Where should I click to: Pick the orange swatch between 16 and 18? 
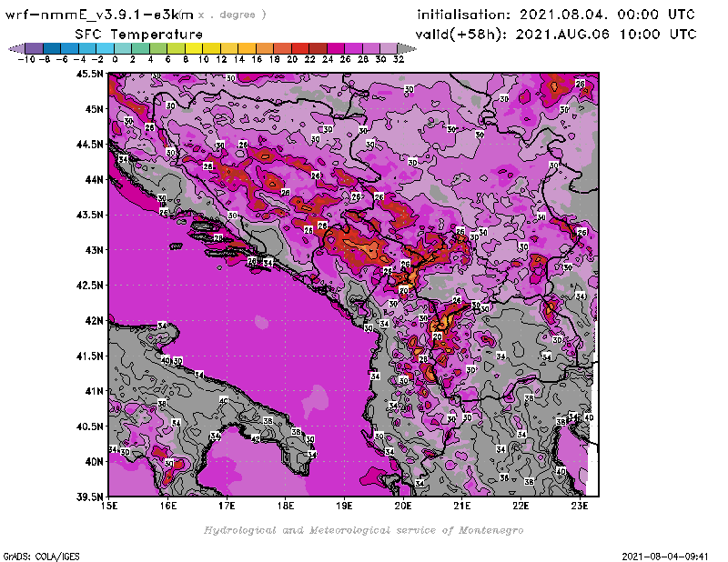[265, 48]
